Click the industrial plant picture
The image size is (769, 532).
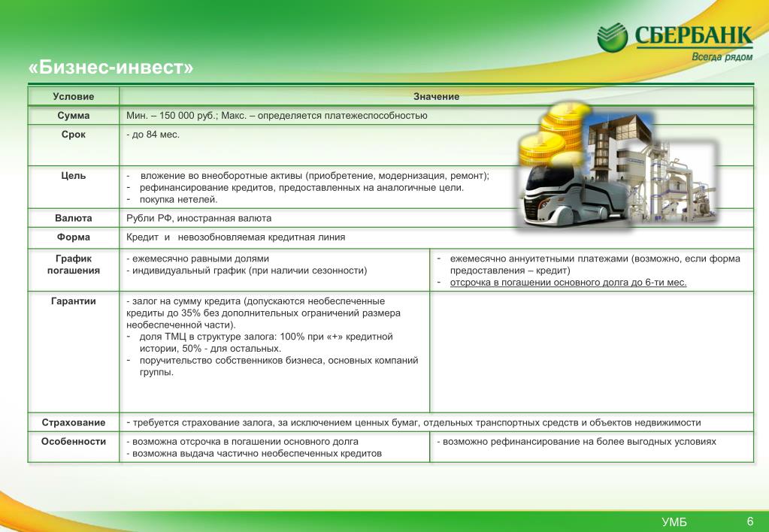tap(673, 184)
